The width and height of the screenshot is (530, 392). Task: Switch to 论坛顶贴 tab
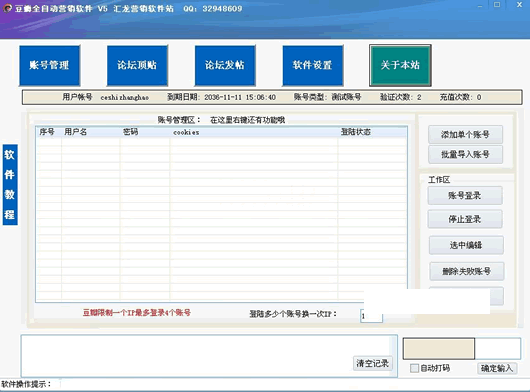pos(137,65)
